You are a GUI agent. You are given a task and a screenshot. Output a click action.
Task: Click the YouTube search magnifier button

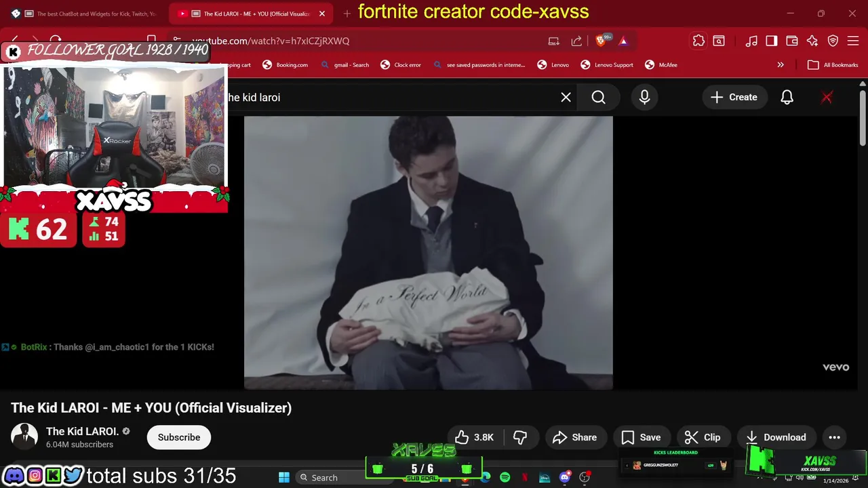point(598,98)
